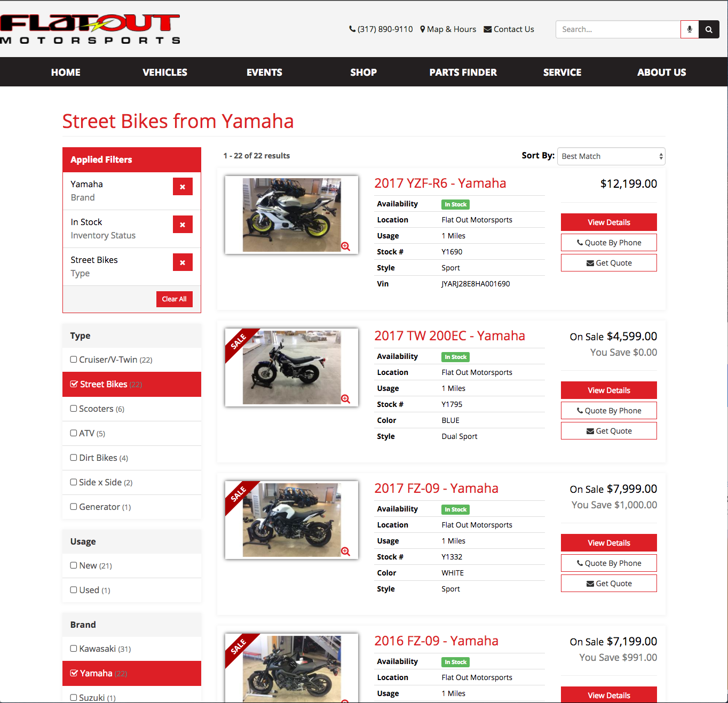Zoom the 2017 TW 200EC photo magnifier icon
The width and height of the screenshot is (728, 703).
(x=346, y=399)
